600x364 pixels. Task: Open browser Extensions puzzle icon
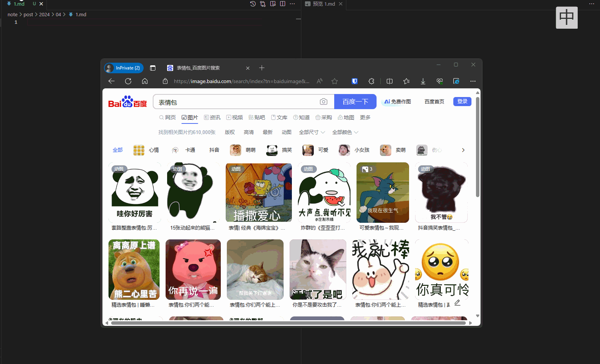tap(371, 81)
